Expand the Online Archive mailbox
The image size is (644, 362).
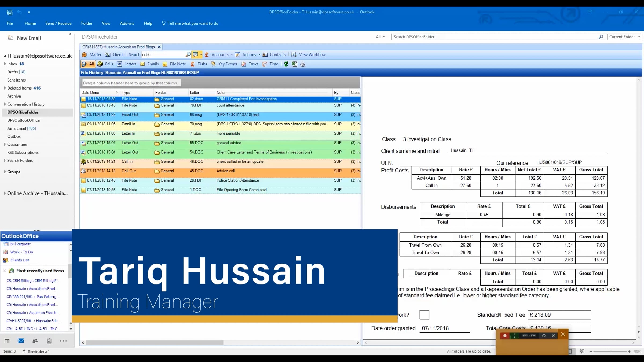coord(5,193)
